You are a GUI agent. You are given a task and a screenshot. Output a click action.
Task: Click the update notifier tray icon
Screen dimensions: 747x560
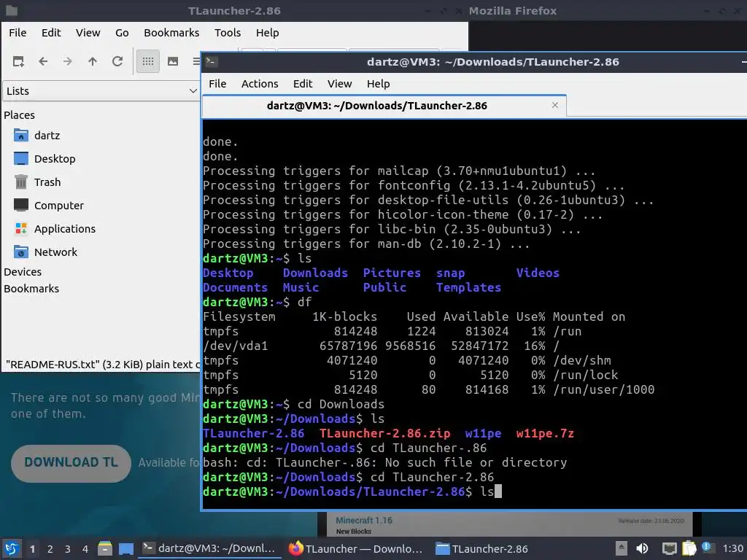(x=708, y=548)
